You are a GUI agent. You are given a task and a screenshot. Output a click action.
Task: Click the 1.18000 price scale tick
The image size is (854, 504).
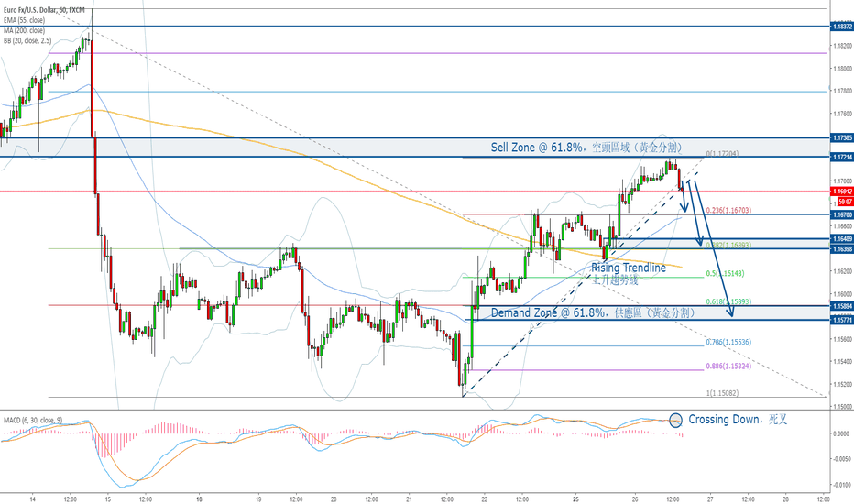(843, 69)
